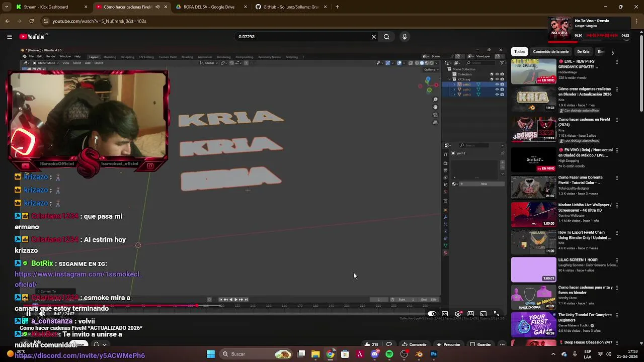The height and width of the screenshot is (362, 644).
Task: Like the video with 218 likes
Action: [371, 344]
